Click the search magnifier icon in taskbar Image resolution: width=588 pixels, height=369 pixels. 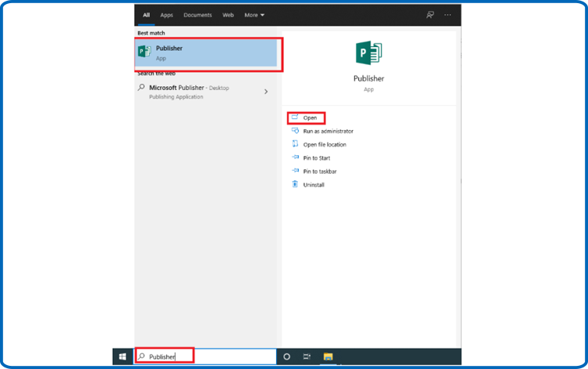click(141, 356)
